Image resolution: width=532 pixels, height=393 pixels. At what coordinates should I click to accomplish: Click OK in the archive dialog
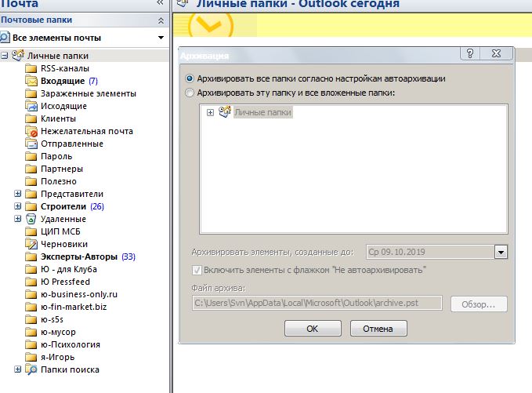[313, 329]
